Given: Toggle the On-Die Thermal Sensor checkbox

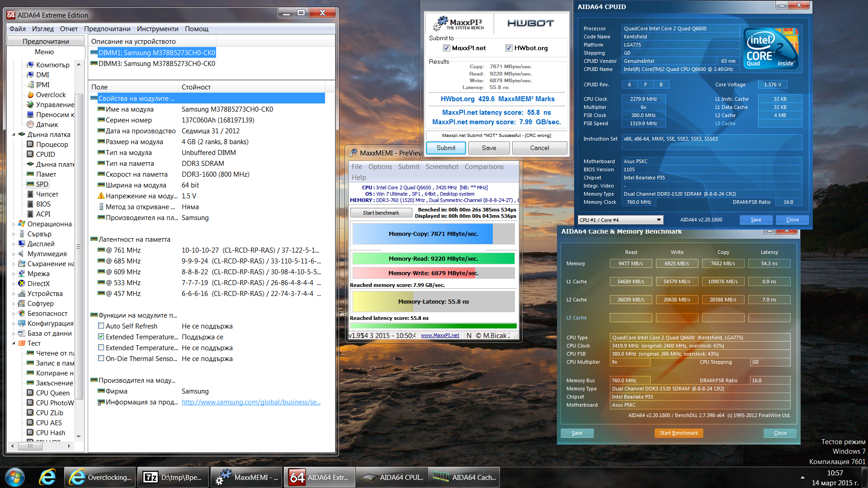Looking at the screenshot, I should [101, 359].
